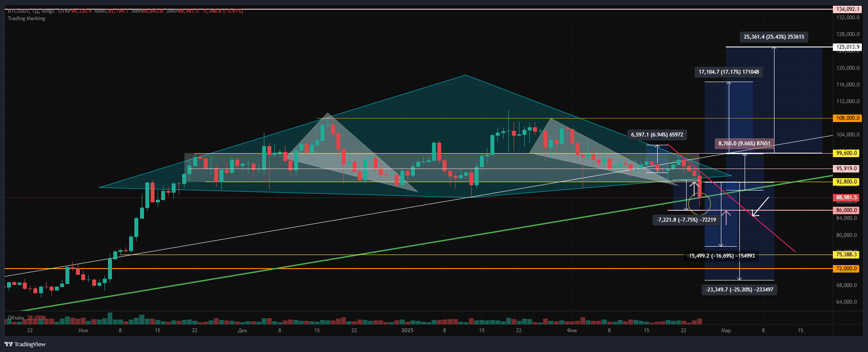
Task: Click the МАКС 95,194.1 high value
Action: tap(112, 11)
